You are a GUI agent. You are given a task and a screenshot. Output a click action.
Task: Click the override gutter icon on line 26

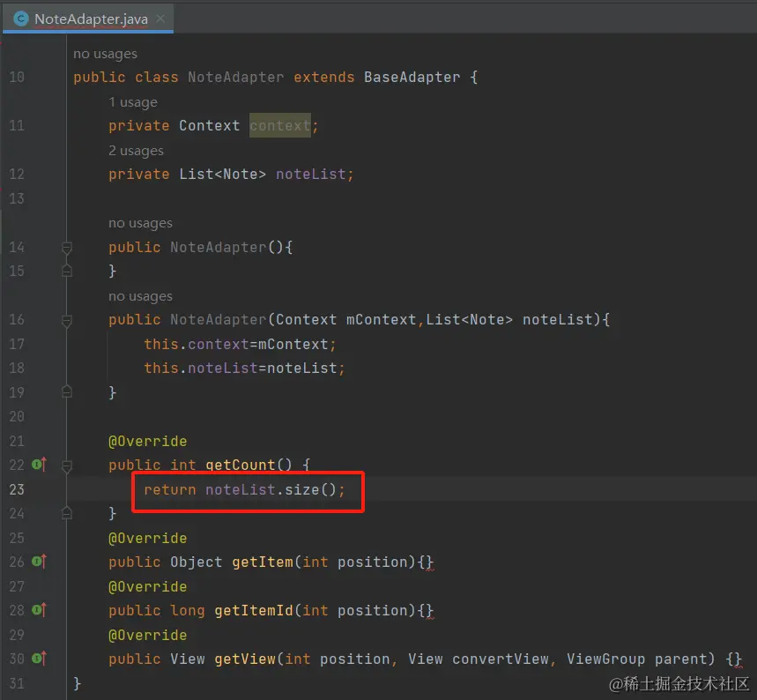(39, 562)
